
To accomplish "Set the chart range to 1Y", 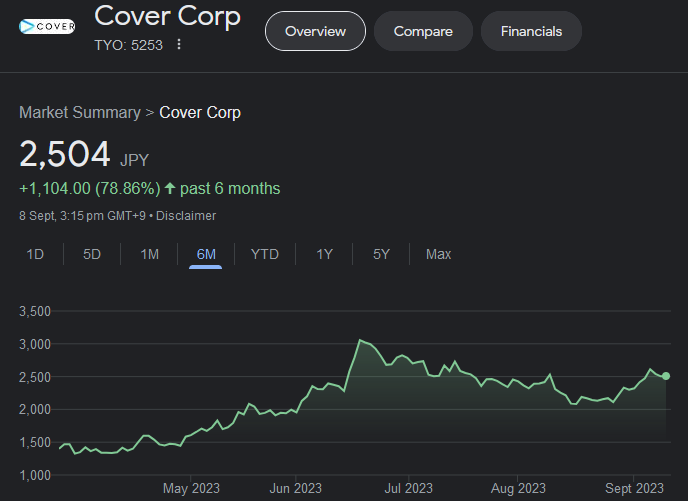I will point(324,254).
